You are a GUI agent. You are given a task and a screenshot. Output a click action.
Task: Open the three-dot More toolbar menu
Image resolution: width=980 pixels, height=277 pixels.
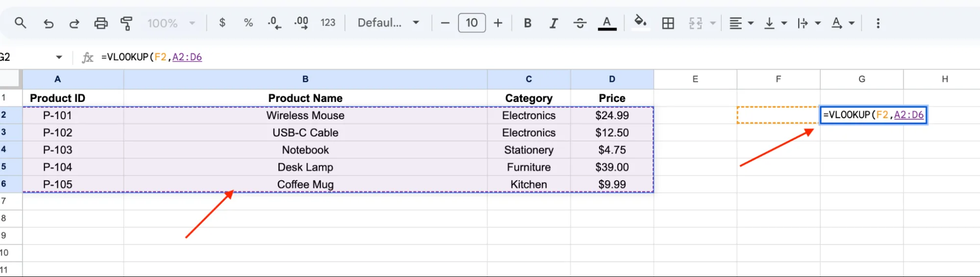click(878, 23)
